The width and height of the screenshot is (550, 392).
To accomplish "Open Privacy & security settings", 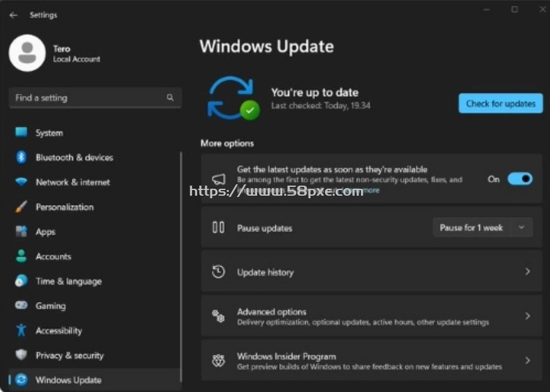I will pos(95,356).
